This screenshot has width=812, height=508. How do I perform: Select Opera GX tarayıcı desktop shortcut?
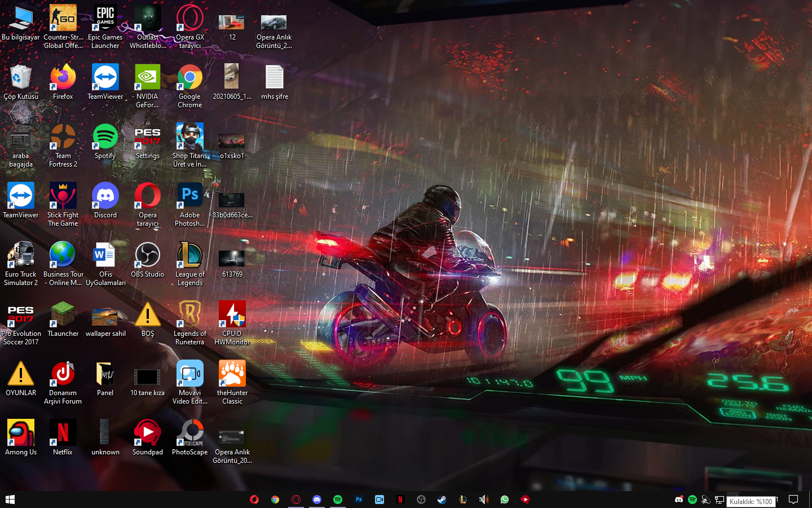pos(190,27)
